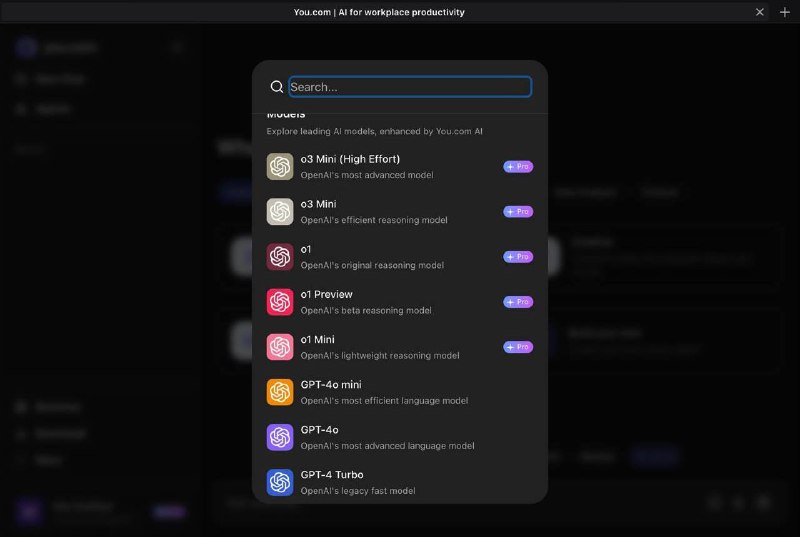The height and width of the screenshot is (537, 800).
Task: Click 'OpenAI's legacy fast model' description
Action: pyautogui.click(x=358, y=491)
